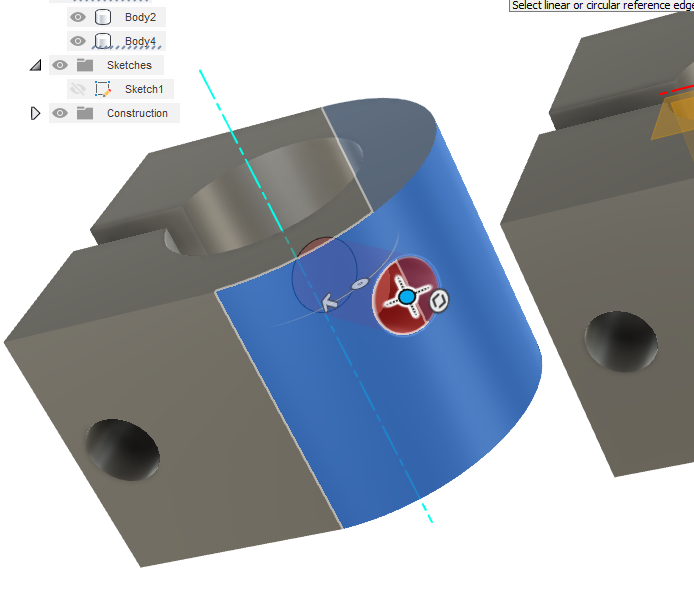This screenshot has height=598, width=694.
Task: Click the square flip icon beside red manipulator
Action: [x=439, y=301]
